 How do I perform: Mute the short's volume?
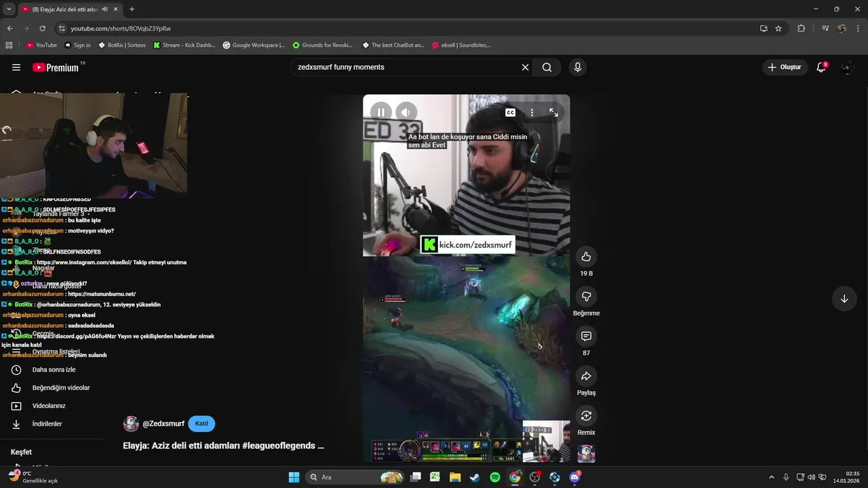(x=406, y=113)
